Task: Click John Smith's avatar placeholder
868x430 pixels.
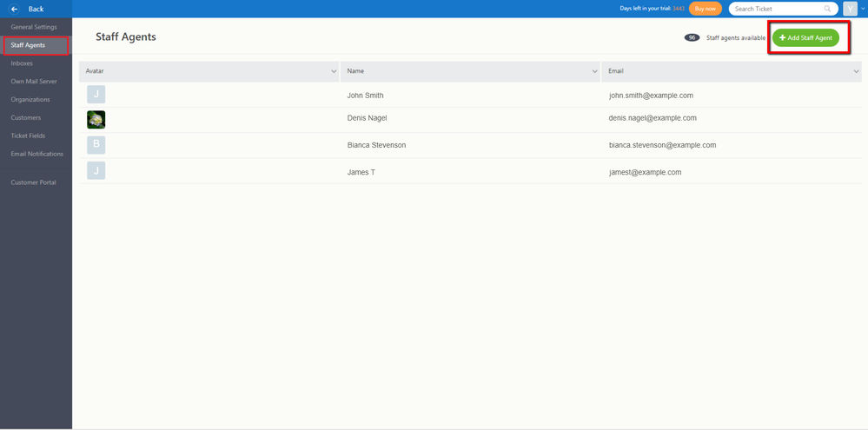Action: click(96, 95)
